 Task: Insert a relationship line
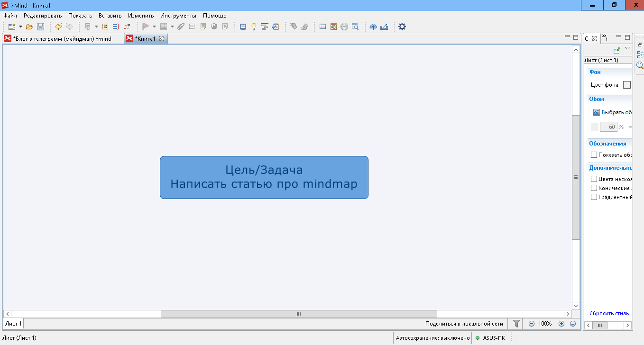point(127,27)
